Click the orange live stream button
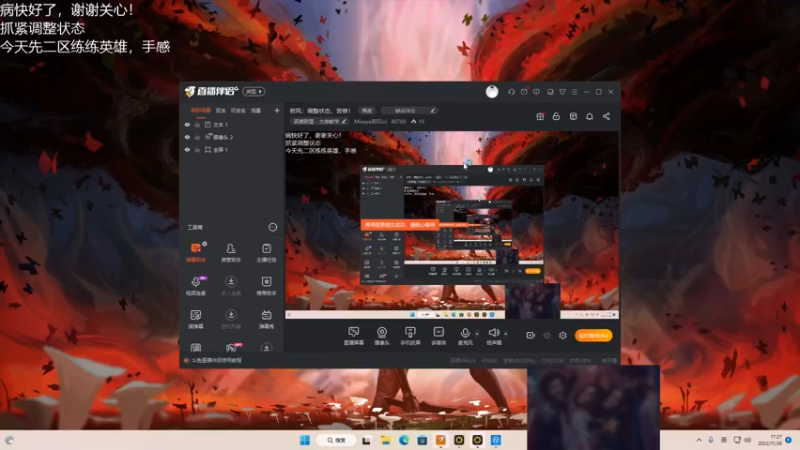 tap(593, 335)
